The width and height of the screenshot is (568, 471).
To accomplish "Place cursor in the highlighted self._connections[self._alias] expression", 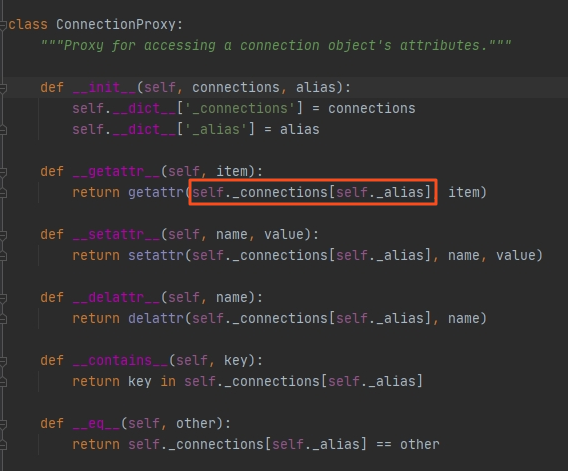I will (x=313, y=192).
